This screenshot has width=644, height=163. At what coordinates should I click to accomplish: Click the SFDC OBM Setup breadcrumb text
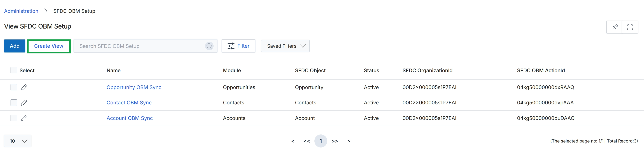tap(74, 11)
